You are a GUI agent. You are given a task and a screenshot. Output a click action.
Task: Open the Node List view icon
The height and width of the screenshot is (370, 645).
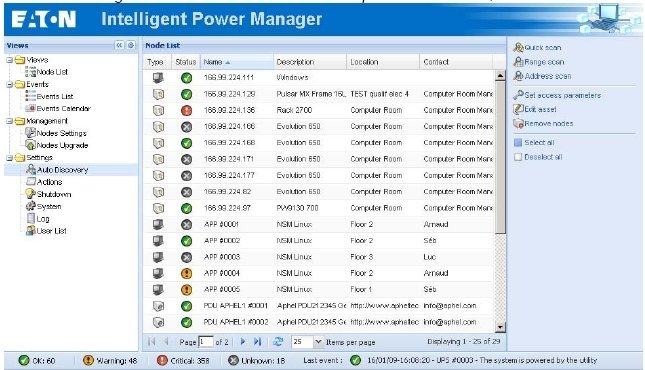pyautogui.click(x=30, y=72)
